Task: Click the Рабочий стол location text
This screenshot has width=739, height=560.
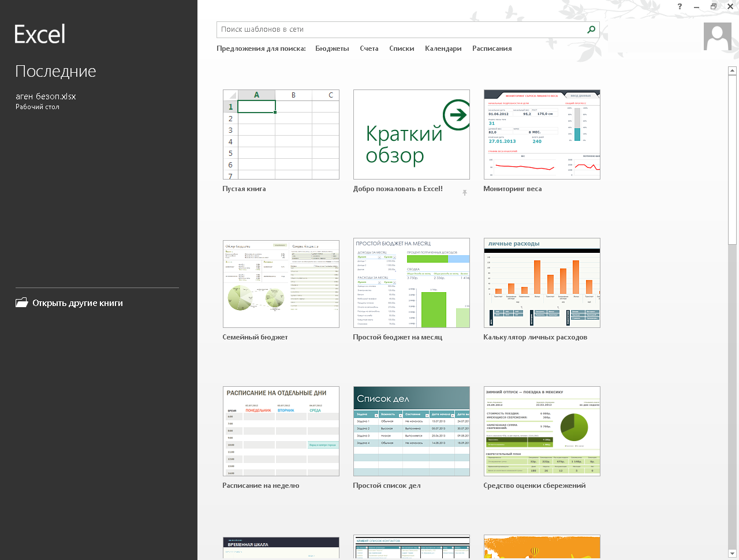Action: 38,107
